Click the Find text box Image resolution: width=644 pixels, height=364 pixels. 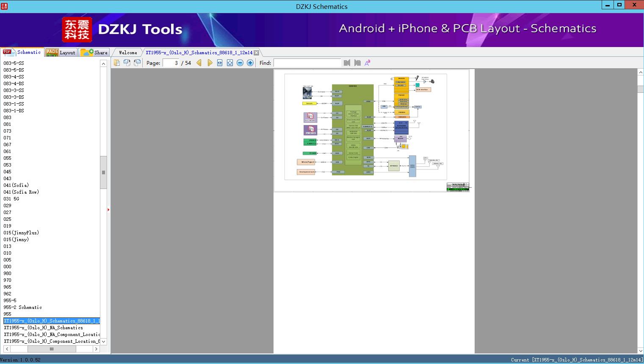tap(307, 63)
